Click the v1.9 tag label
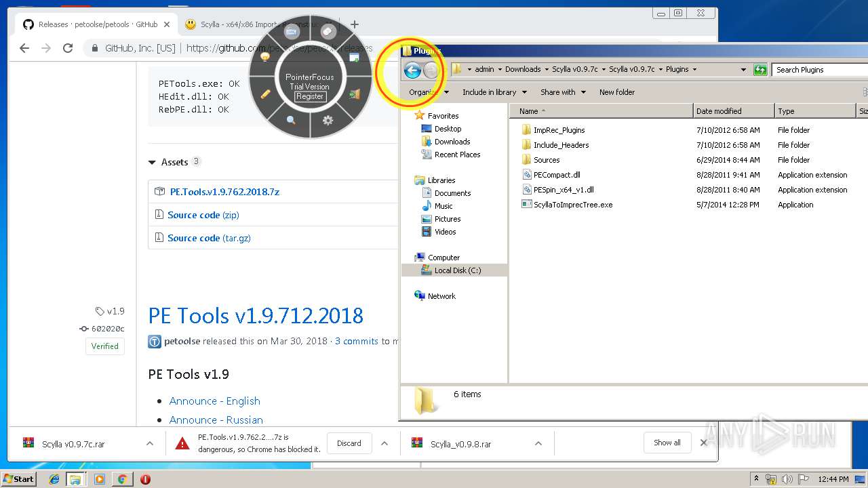 pos(111,311)
